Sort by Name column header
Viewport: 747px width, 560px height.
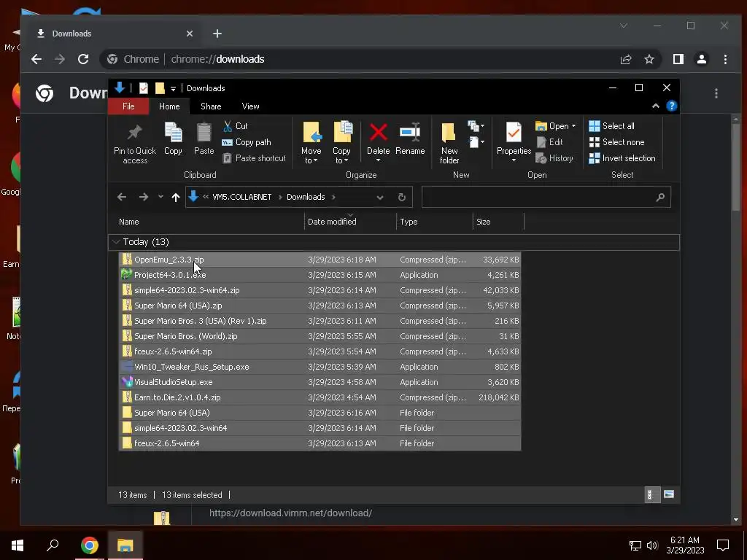(x=209, y=222)
